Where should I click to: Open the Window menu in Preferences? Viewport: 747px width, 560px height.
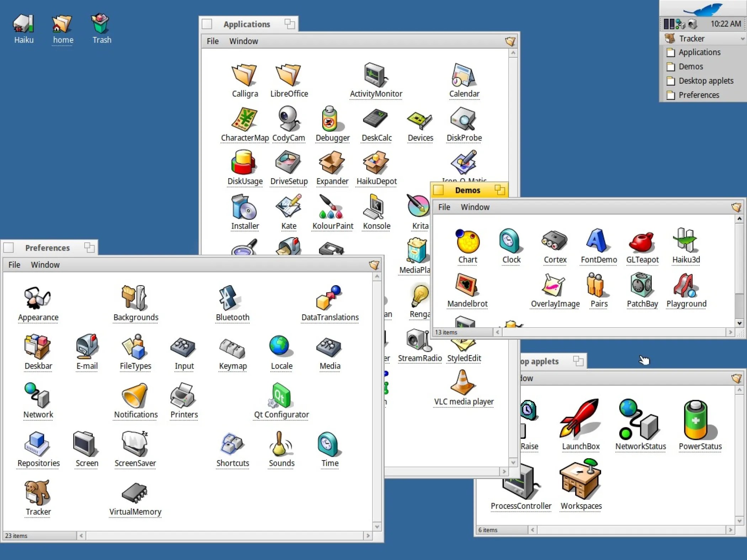pos(45,265)
